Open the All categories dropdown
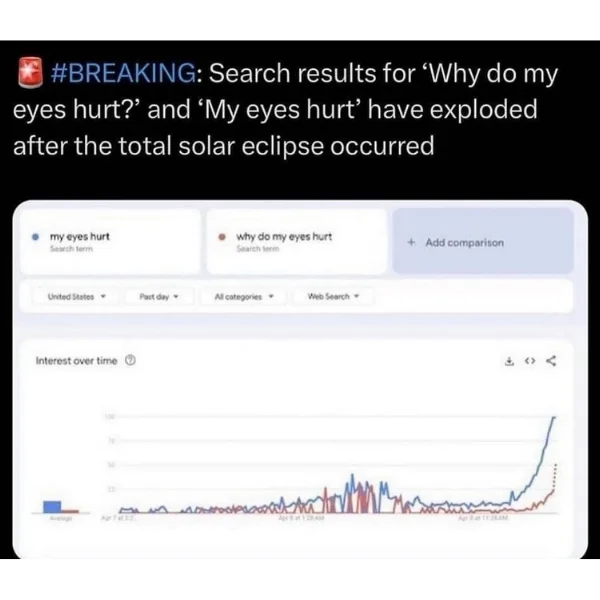This screenshot has height=600, width=600. pyautogui.click(x=244, y=297)
